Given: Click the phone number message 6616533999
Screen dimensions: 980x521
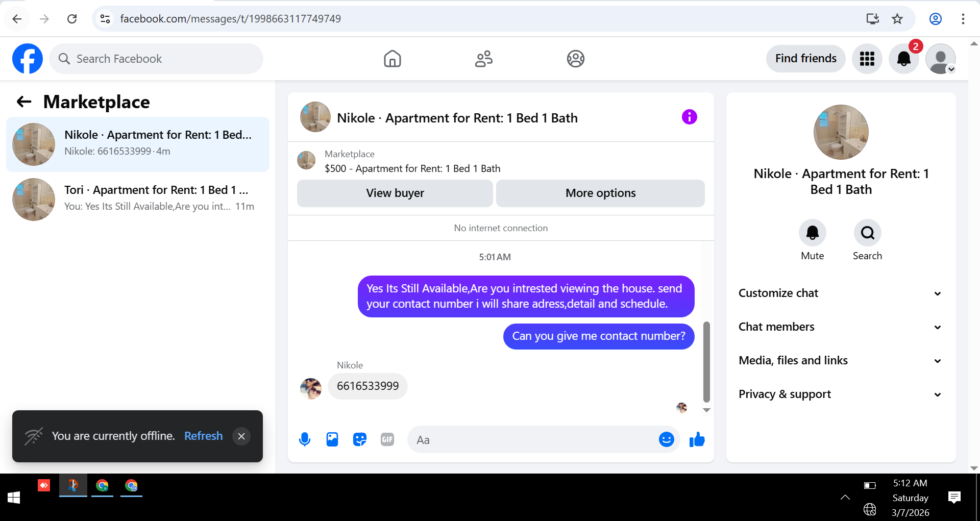Looking at the screenshot, I should pos(367,386).
